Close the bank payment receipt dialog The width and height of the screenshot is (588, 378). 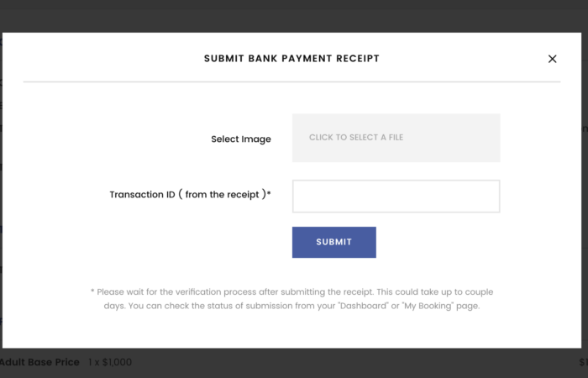point(552,59)
